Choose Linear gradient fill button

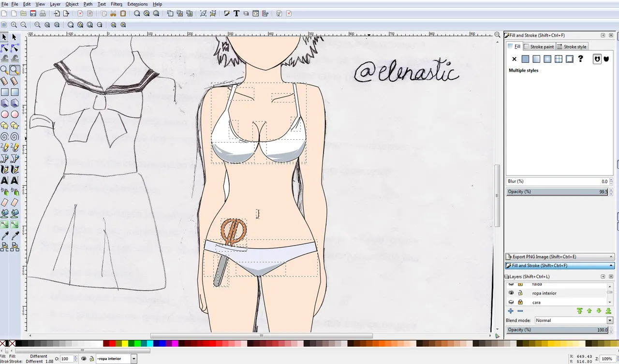(x=536, y=59)
